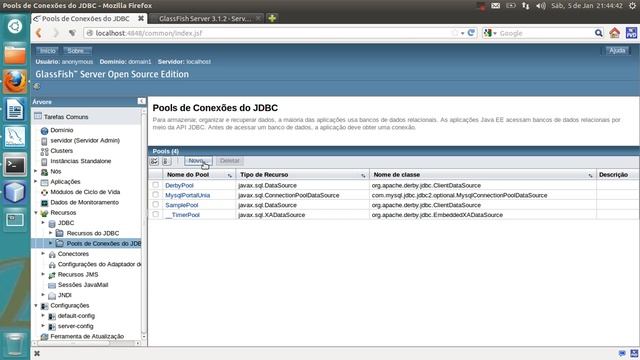
Task: Open mail indicator in top panel
Action: tap(496, 6)
